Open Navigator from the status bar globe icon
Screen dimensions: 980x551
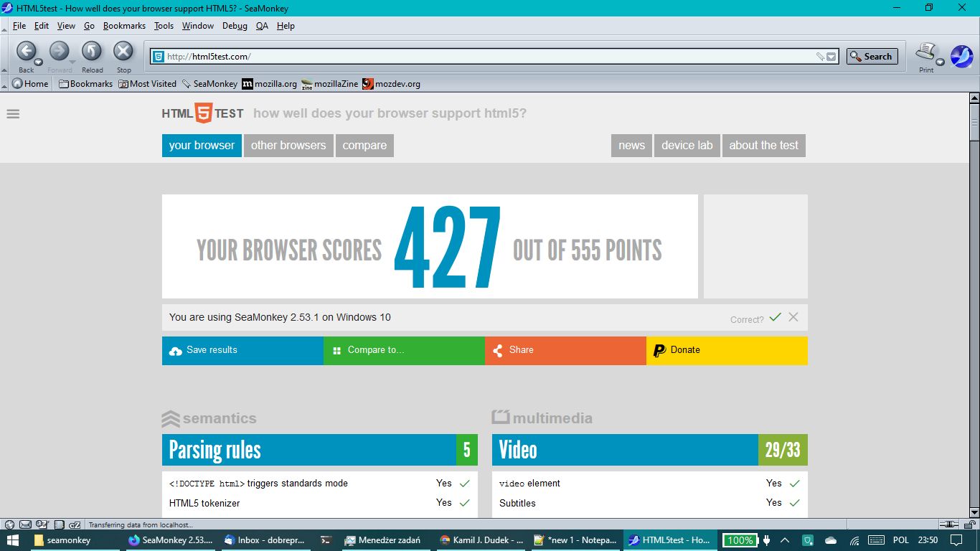[x=9, y=524]
